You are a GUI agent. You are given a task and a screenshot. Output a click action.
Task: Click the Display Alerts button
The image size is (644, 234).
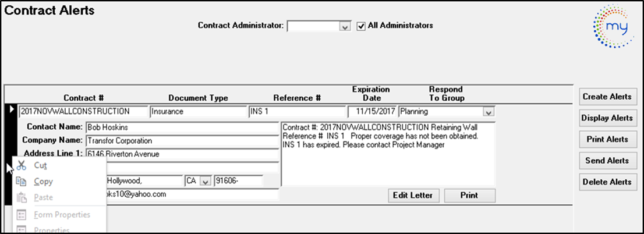point(607,118)
